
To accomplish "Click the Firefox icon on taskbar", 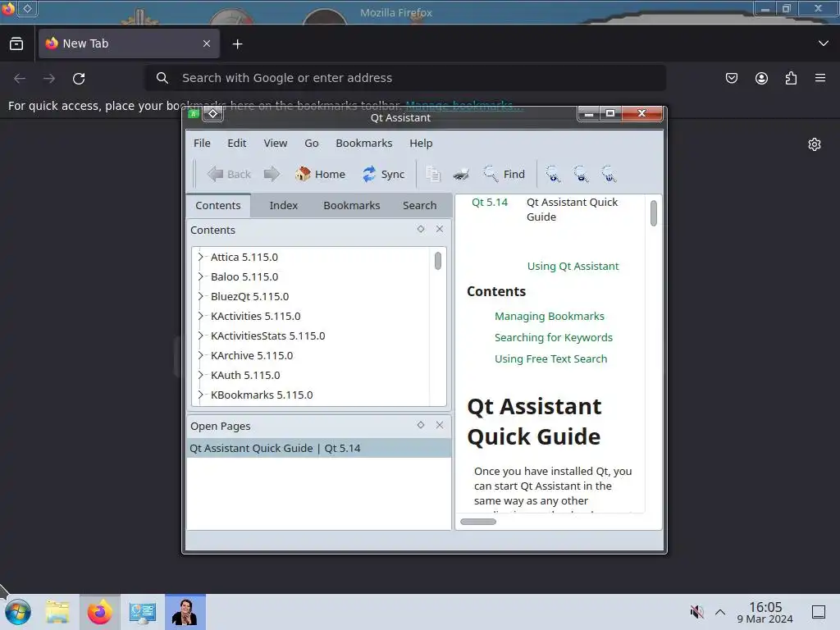I will (99, 612).
